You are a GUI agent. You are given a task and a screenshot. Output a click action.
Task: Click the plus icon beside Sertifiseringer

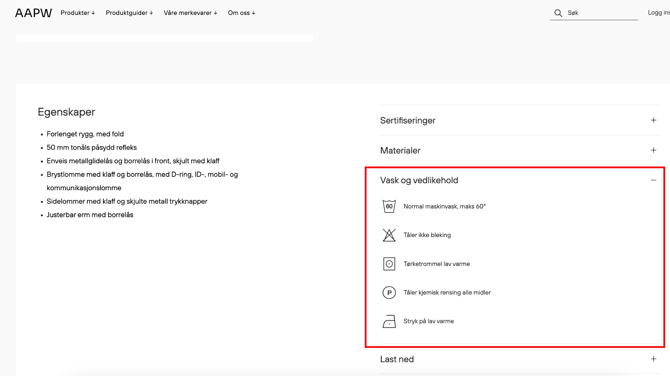coord(653,120)
